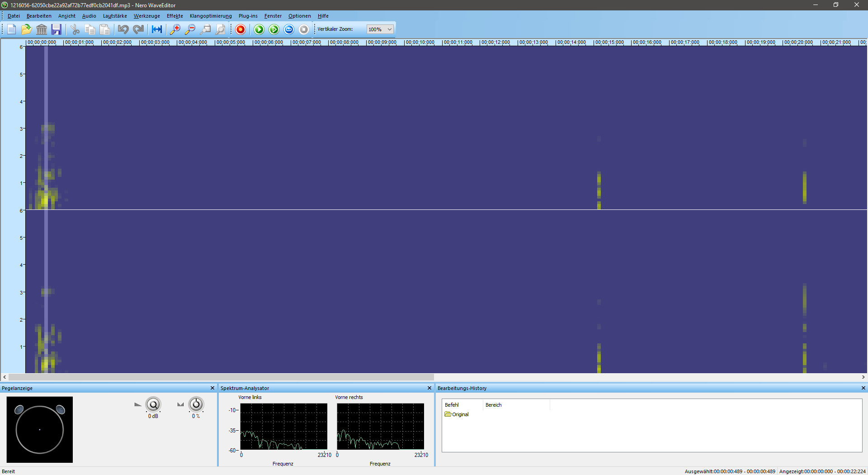Toggle loop playback with the blue icon

[289, 29]
